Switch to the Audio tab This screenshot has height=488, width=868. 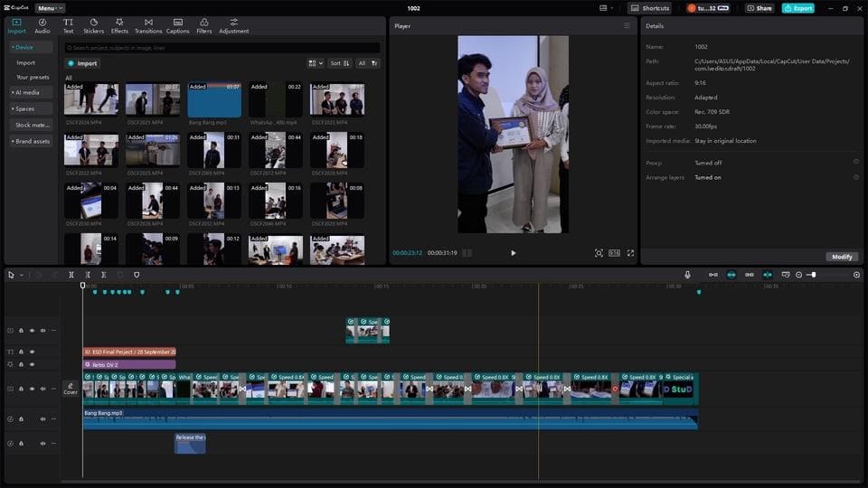click(x=42, y=25)
